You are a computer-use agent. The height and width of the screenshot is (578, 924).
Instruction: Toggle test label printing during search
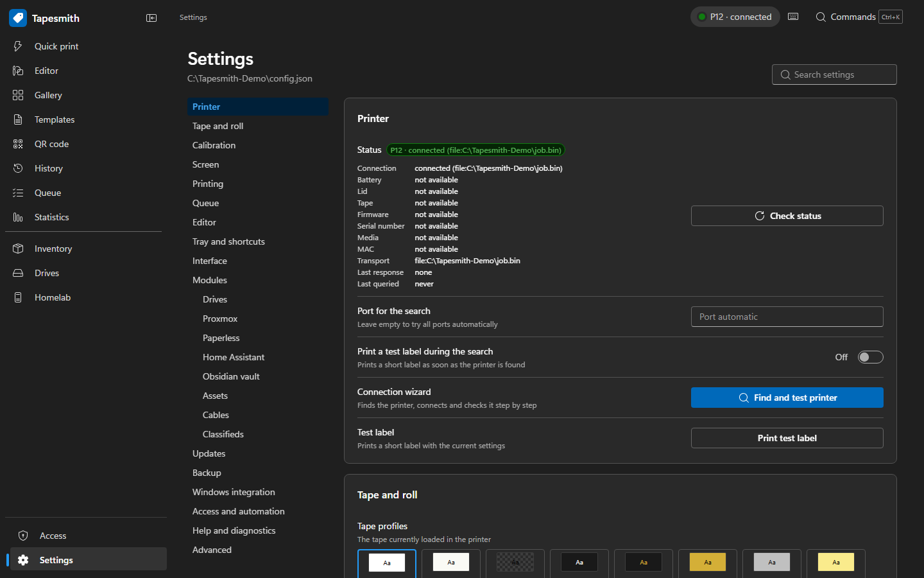[x=870, y=357]
